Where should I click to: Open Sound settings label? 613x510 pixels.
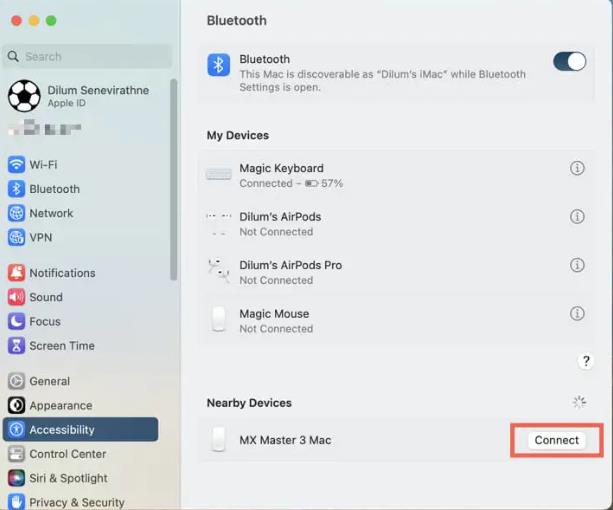point(46,297)
